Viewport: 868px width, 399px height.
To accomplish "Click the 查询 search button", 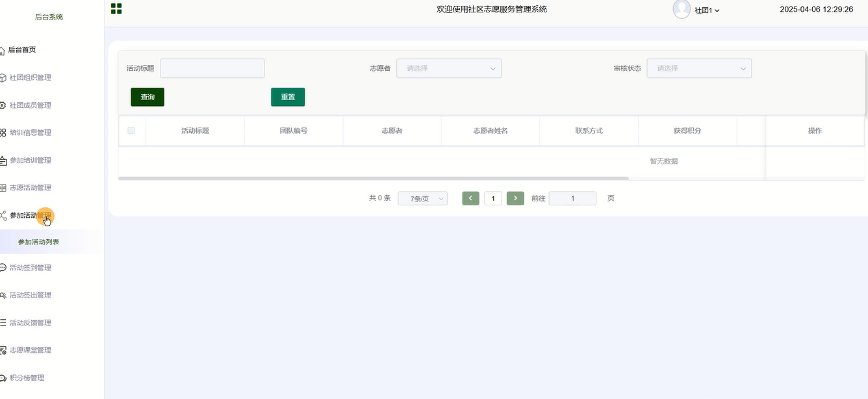I will tap(147, 97).
